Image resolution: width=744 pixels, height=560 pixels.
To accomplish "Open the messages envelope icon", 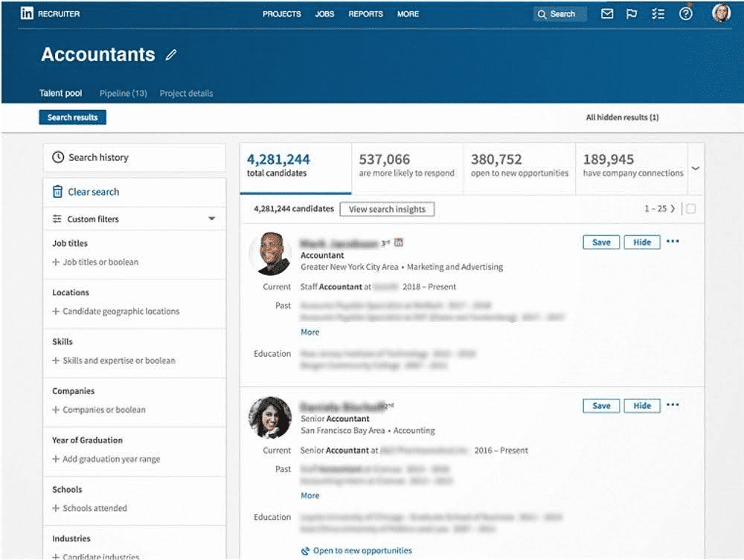I will pyautogui.click(x=607, y=13).
